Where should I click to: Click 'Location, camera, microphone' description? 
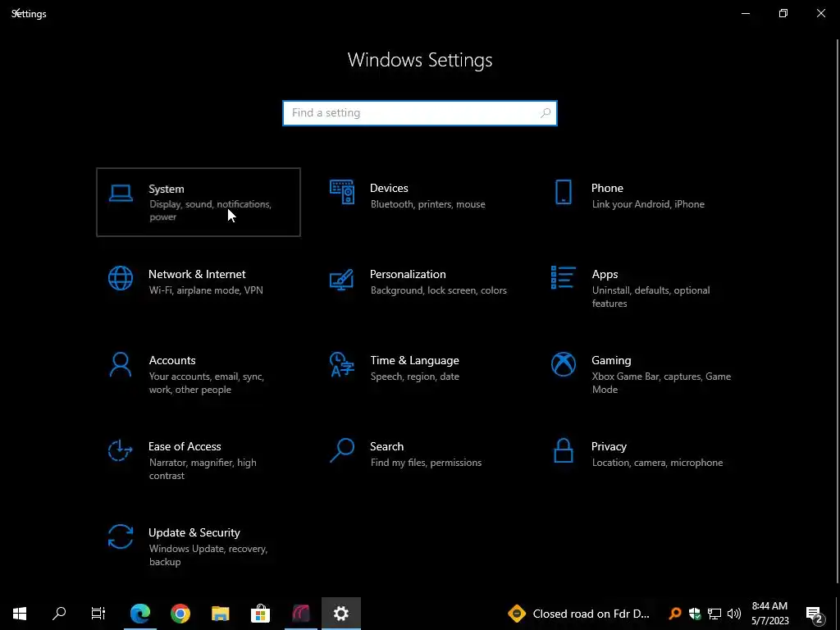point(657,463)
